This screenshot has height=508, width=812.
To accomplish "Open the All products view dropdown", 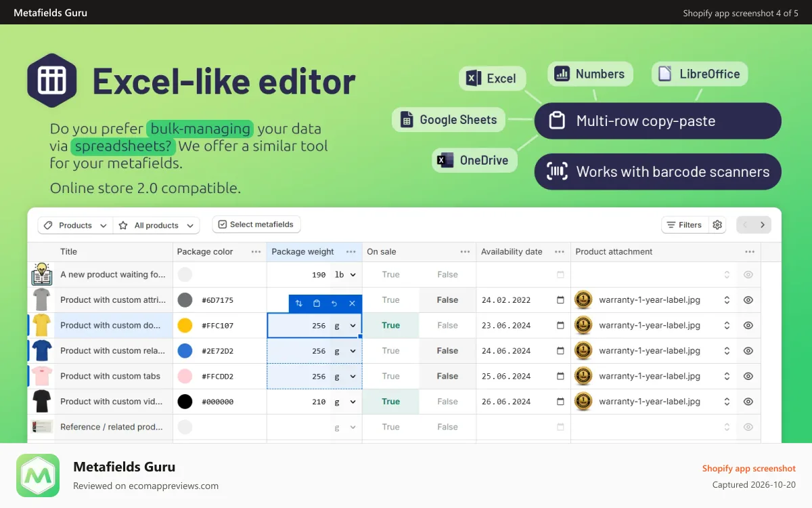I will [x=156, y=226].
